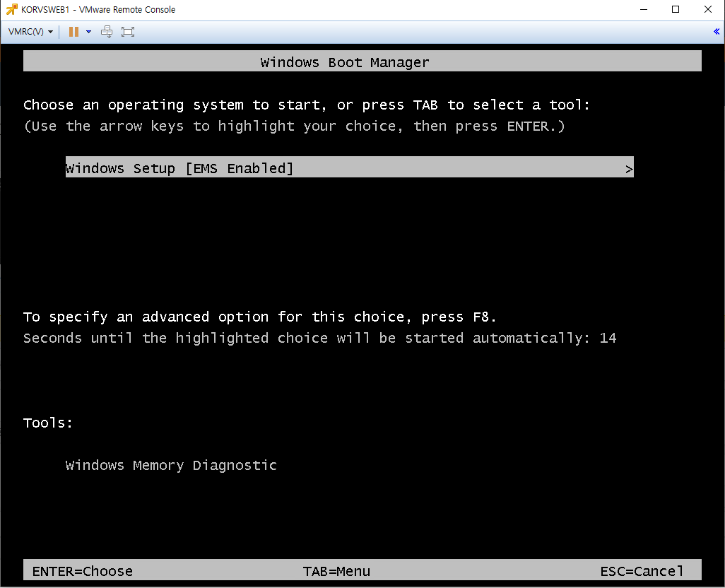Click the ESC=Cancel label
This screenshot has height=588, width=725.
pyautogui.click(x=642, y=571)
